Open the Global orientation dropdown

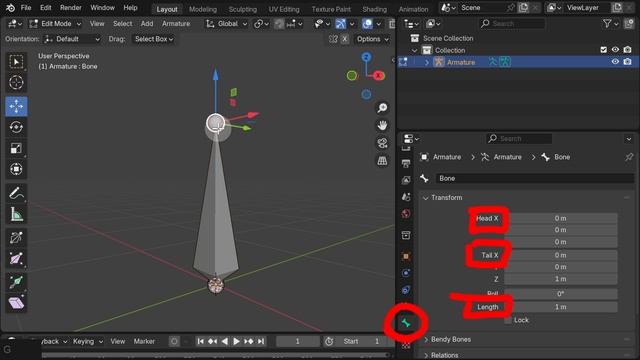click(227, 24)
